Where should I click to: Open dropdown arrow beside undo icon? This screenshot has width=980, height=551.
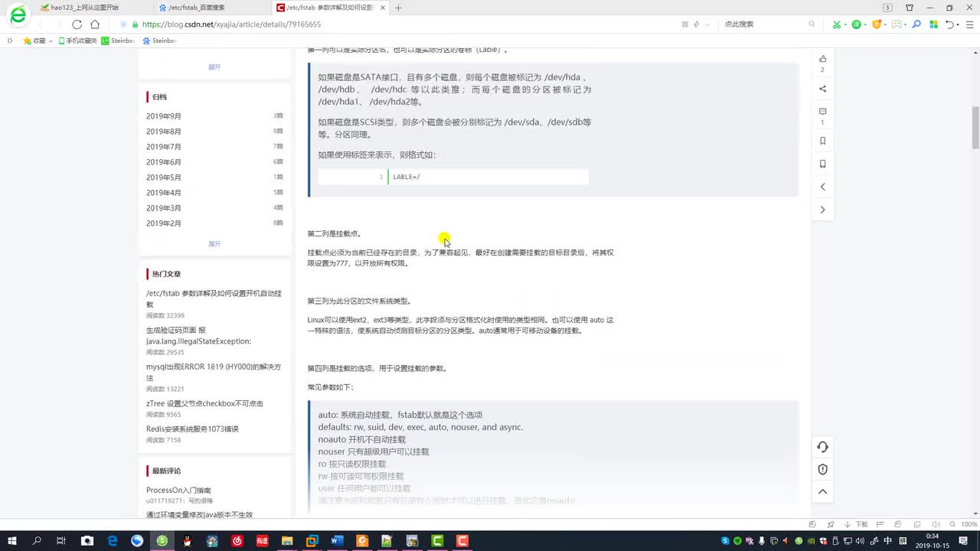959,25
